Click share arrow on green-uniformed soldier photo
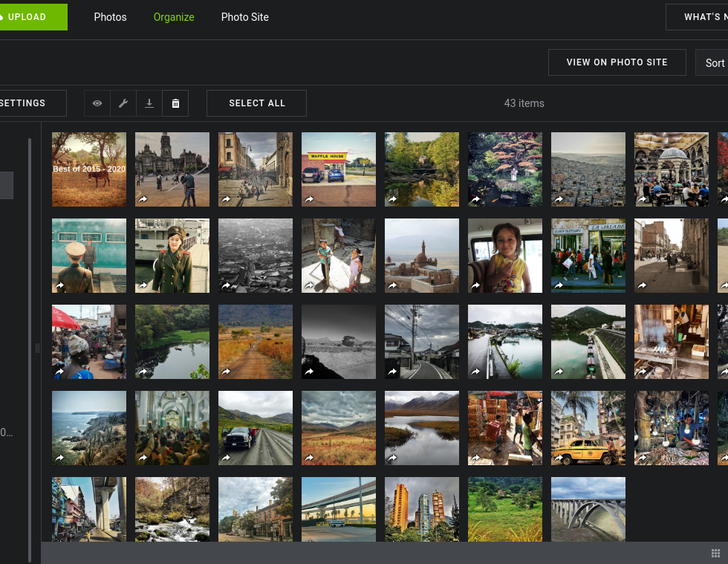 143,285
